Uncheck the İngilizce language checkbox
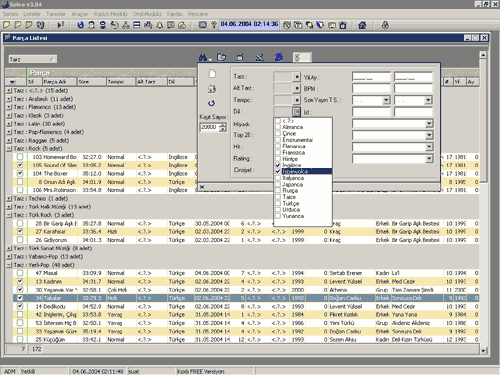500x375 pixels. tap(278, 165)
